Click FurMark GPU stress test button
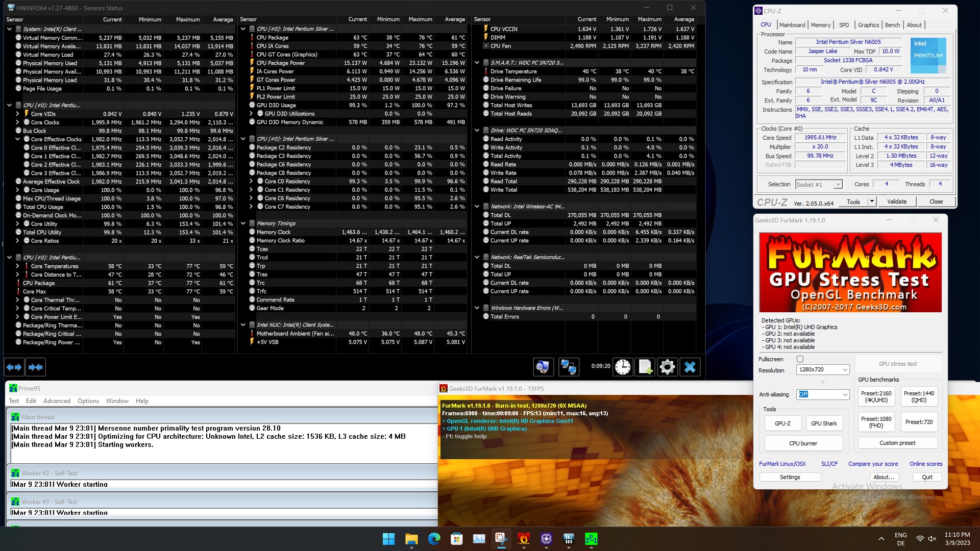Viewport: 980px width, 551px height. tap(898, 364)
